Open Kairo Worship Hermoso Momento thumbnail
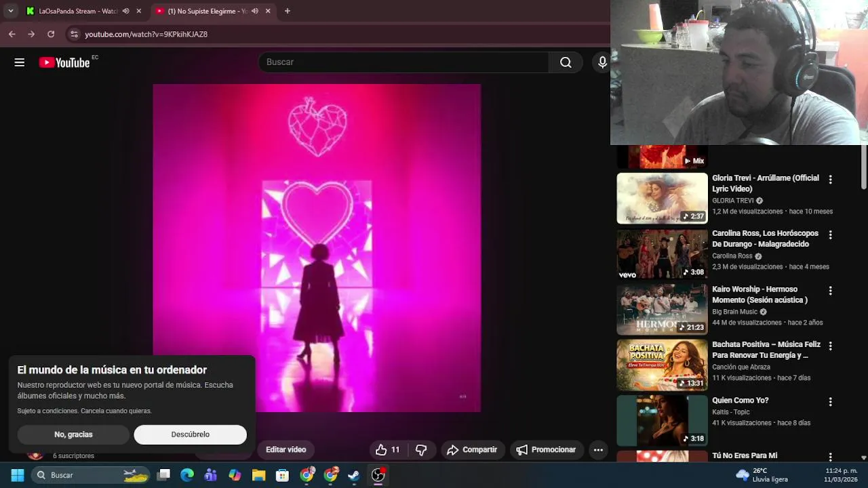 tap(662, 310)
